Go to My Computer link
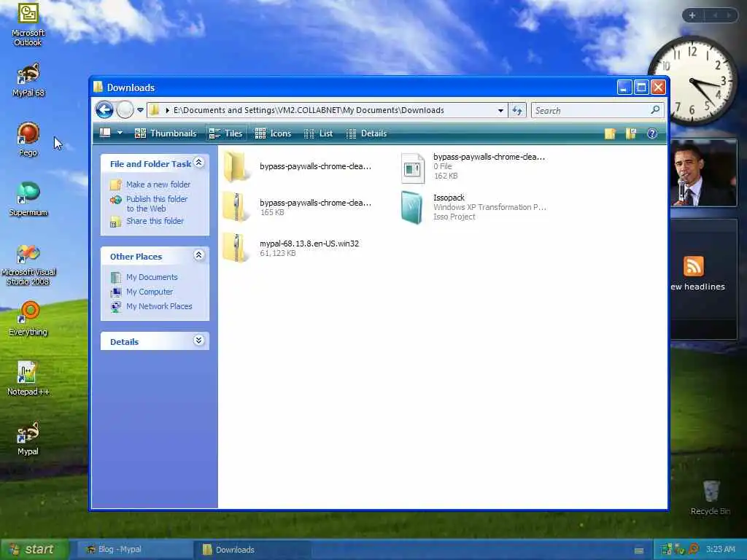Image resolution: width=747 pixels, height=560 pixels. [x=149, y=292]
